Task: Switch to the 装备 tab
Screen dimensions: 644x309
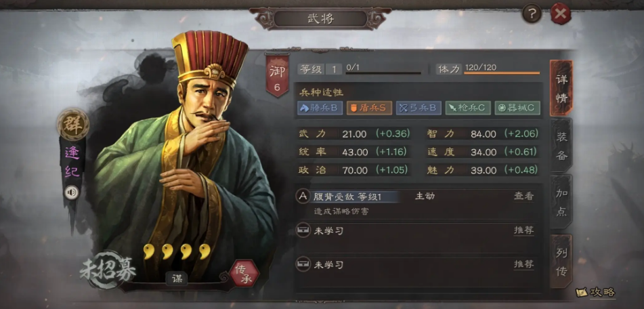Action: (x=561, y=146)
